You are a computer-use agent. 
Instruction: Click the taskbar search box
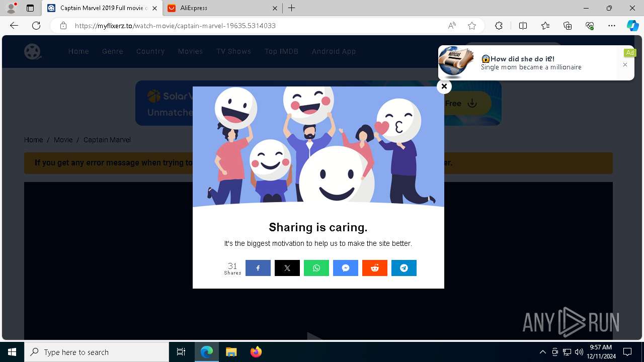pyautogui.click(x=97, y=352)
